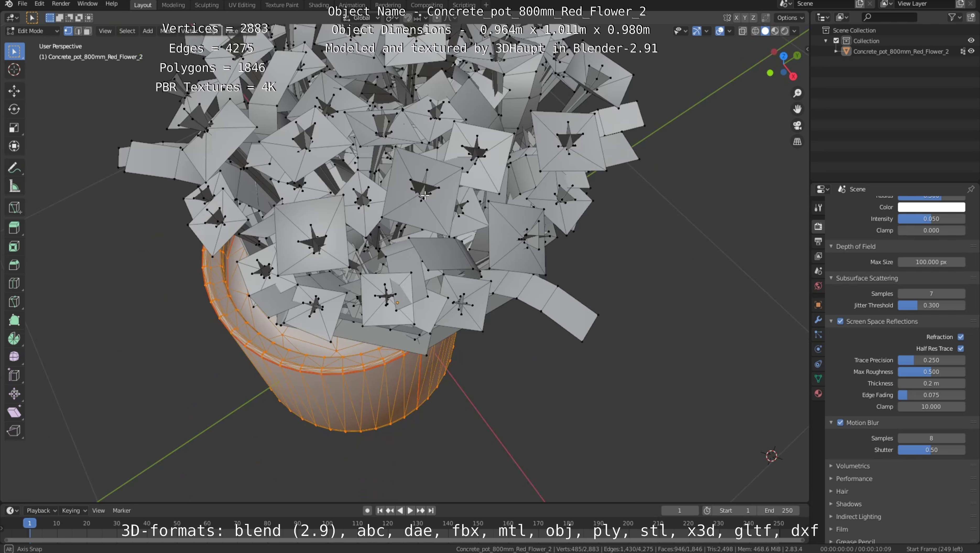
Task: Open the Keying dropdown
Action: tap(74, 511)
